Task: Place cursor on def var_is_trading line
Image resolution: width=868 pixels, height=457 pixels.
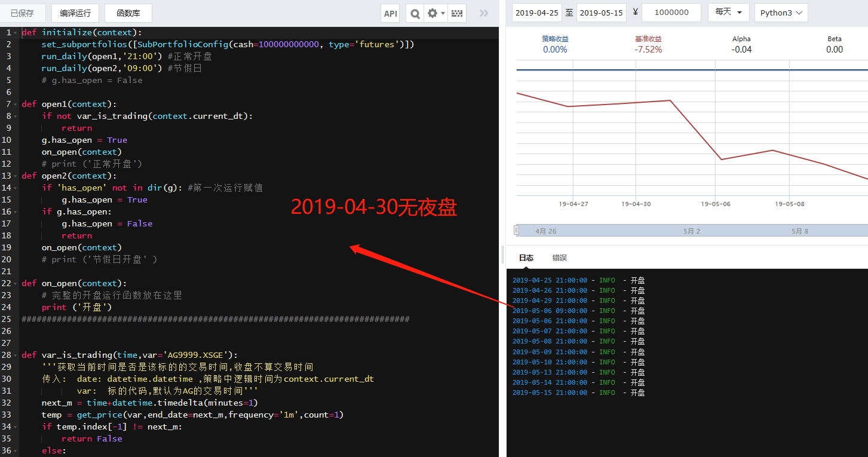Action: tap(130, 355)
